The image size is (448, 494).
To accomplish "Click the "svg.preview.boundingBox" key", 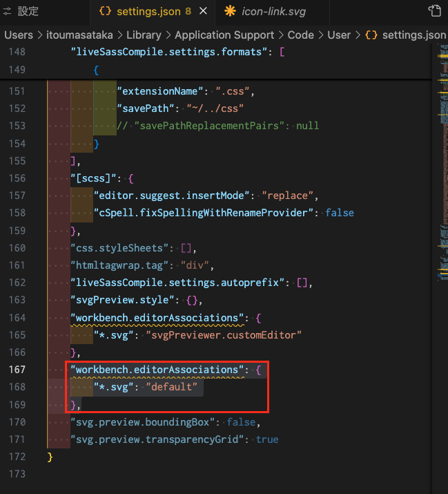I will pyautogui.click(x=143, y=422).
